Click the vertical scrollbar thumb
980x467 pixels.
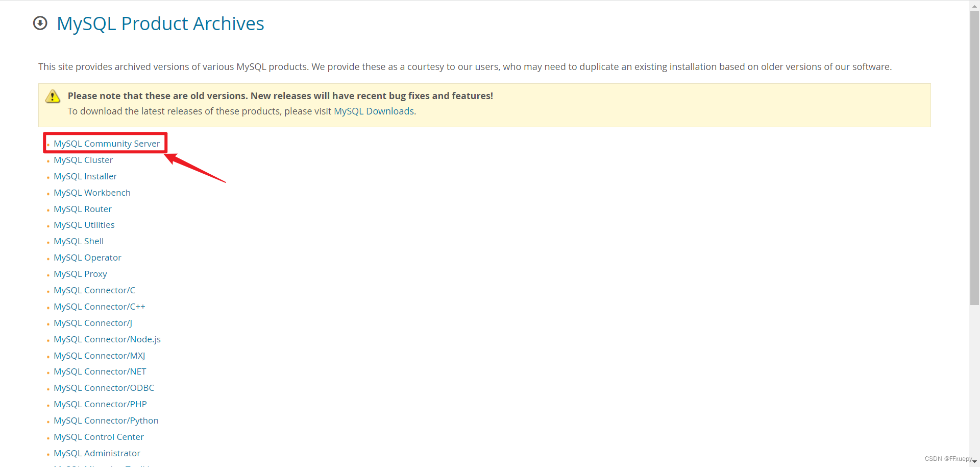pos(974,158)
